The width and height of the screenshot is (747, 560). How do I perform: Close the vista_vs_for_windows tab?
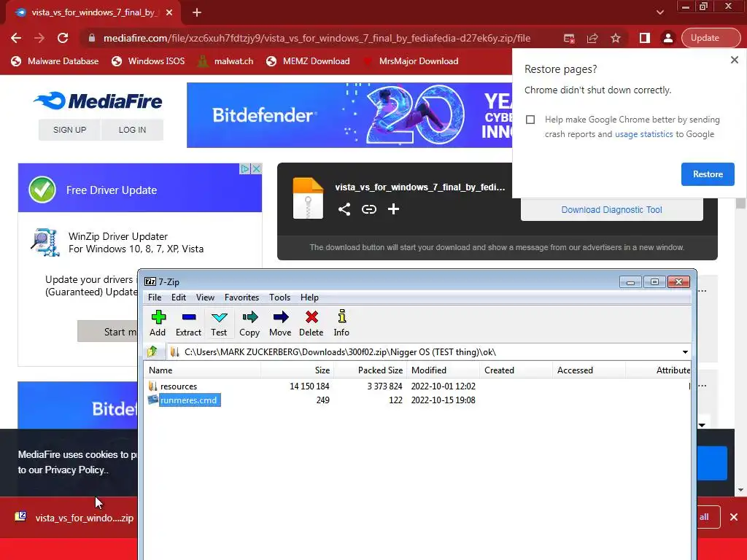(169, 13)
